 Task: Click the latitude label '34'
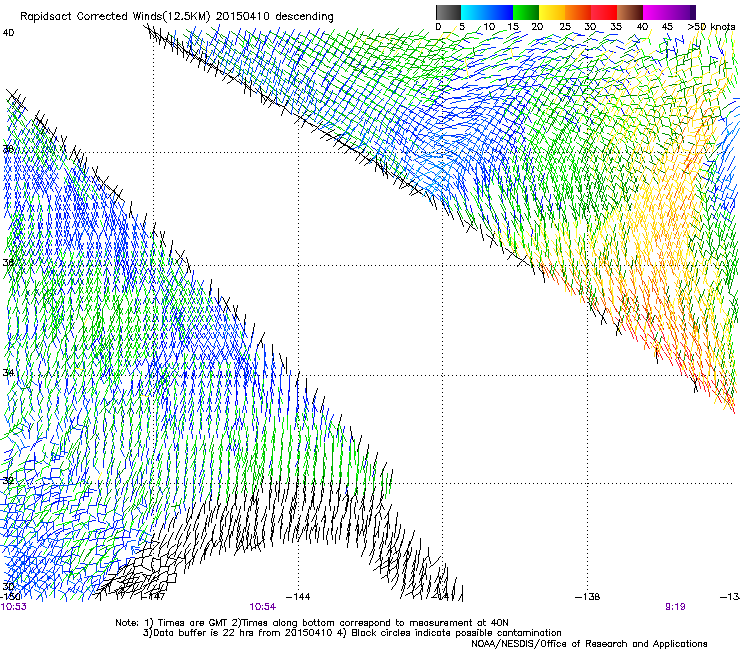point(8,372)
